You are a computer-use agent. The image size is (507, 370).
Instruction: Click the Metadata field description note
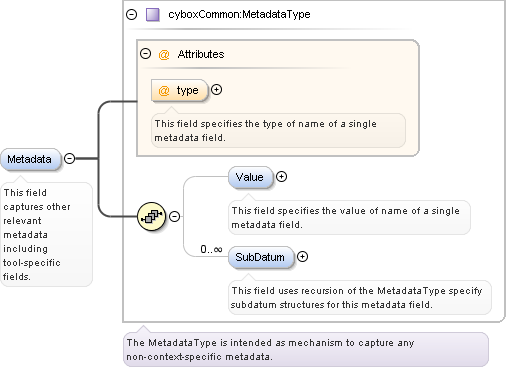(x=46, y=234)
